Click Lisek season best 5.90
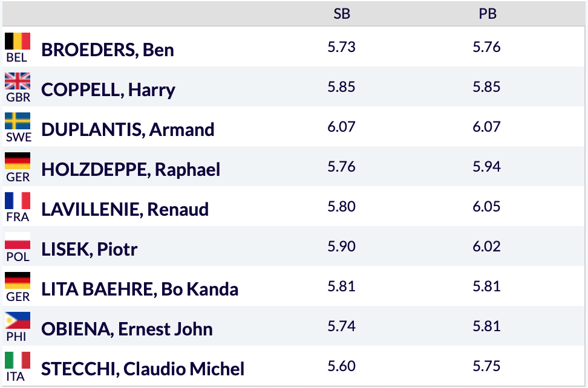The height and width of the screenshot is (388, 588). pyautogui.click(x=341, y=247)
